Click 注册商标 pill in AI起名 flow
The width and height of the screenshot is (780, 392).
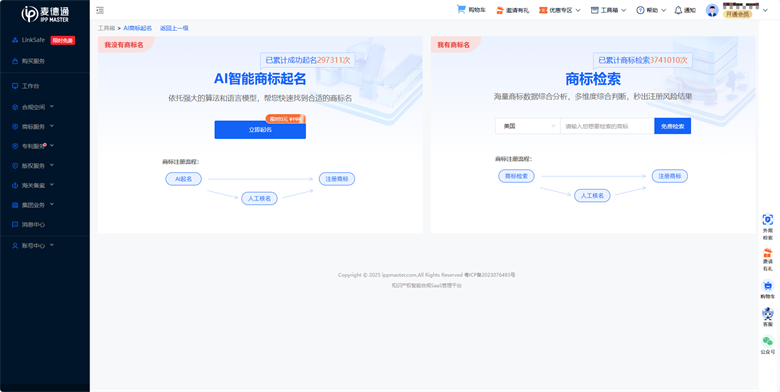tap(337, 179)
